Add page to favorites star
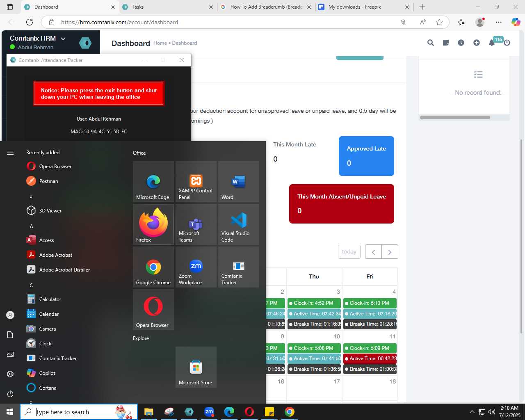Image resolution: width=525 pixels, height=420 pixels. pyautogui.click(x=439, y=22)
